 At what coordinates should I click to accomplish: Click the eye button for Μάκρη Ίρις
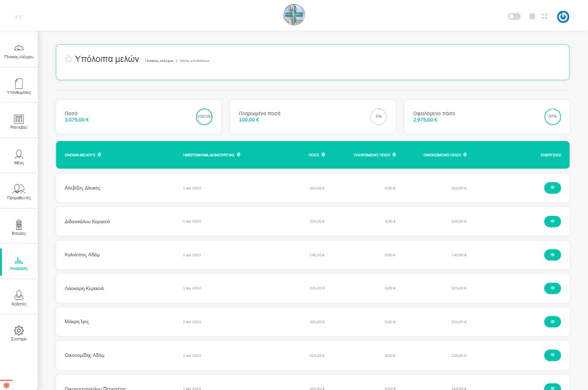point(552,322)
